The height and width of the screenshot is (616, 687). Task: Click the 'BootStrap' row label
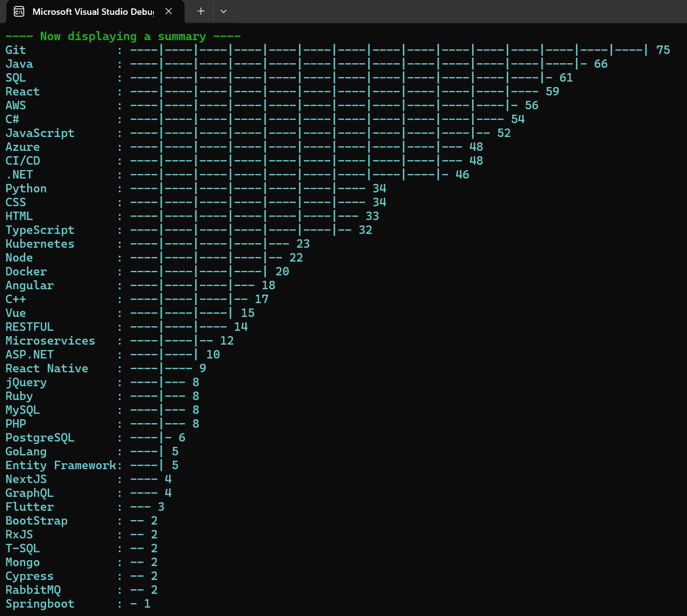pos(37,521)
